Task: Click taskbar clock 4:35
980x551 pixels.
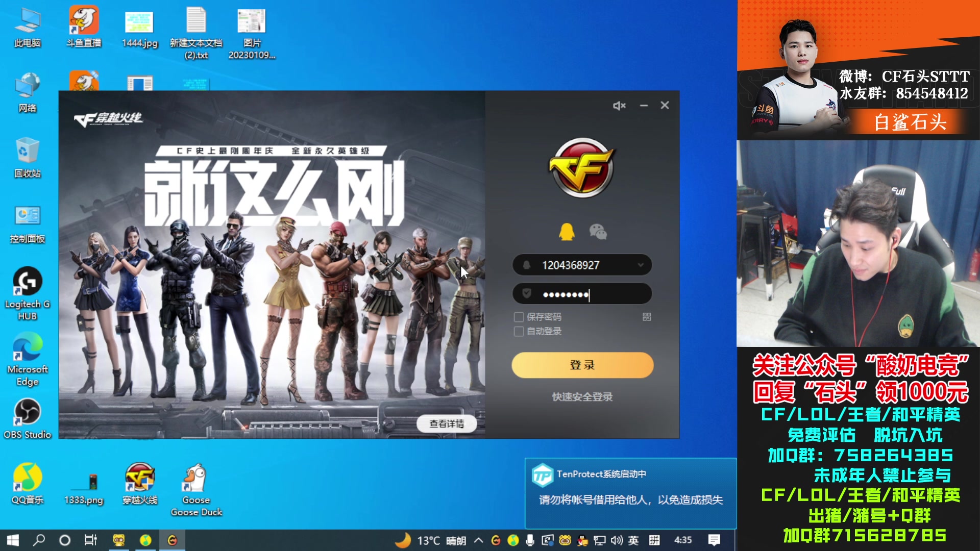Action: [x=683, y=540]
